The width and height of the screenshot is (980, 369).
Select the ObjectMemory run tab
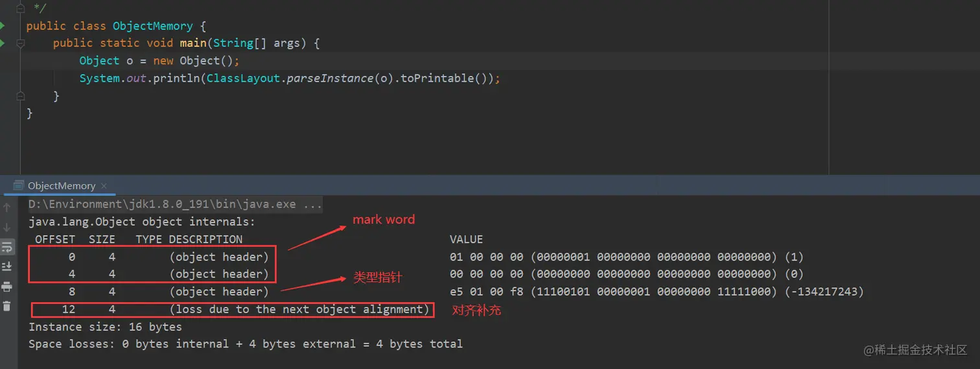(60, 185)
